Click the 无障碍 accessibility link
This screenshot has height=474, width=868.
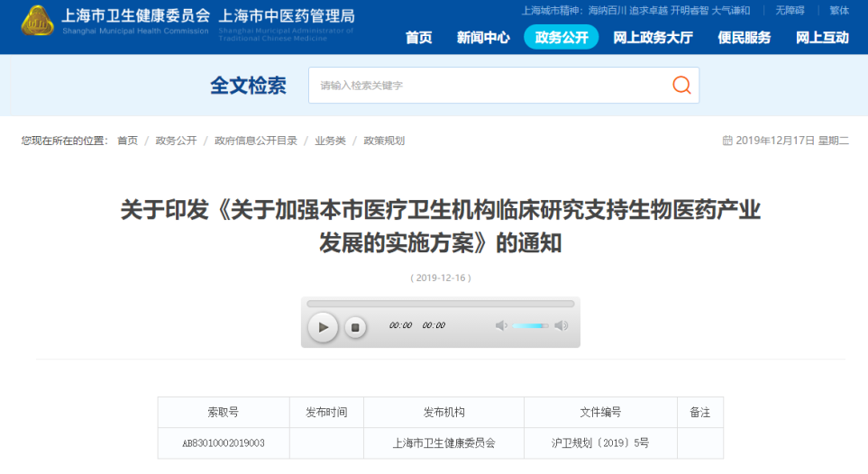coord(790,11)
